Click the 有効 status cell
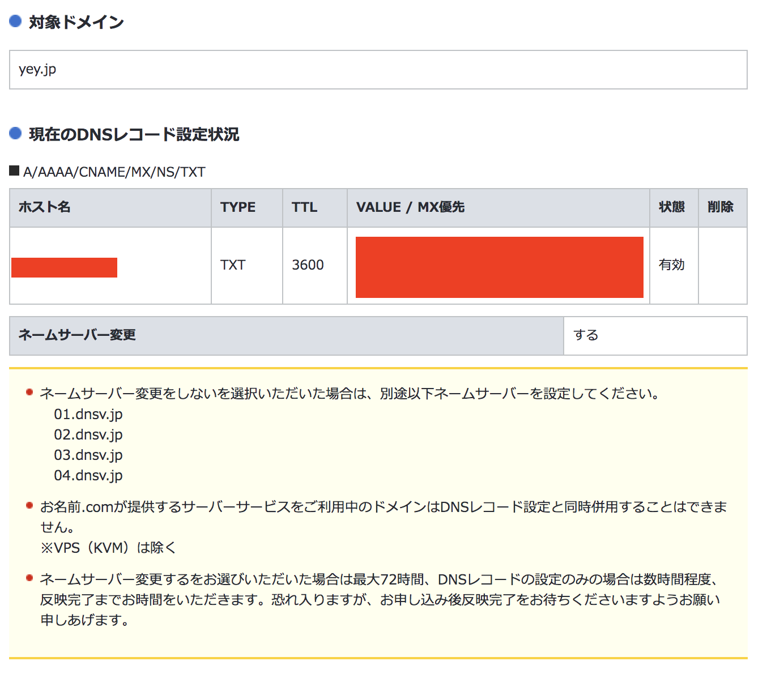The height and width of the screenshot is (691, 784). [x=672, y=265]
